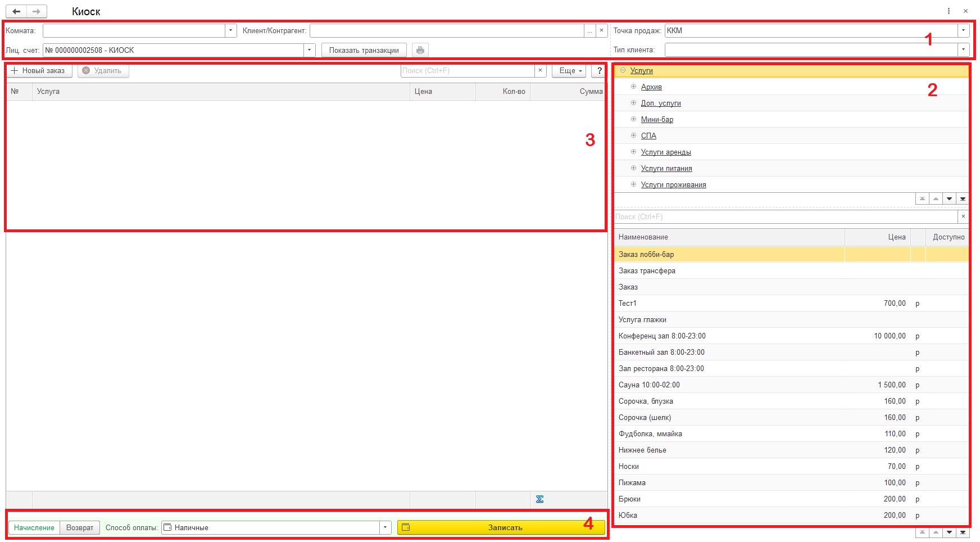Screen dimensions: 980x542
Task: Expand the Мини-бар tree node
Action: click(633, 119)
